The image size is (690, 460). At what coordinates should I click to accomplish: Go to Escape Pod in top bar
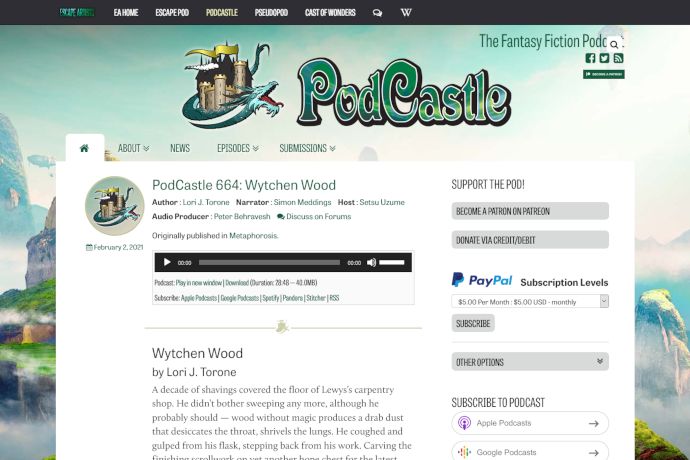pos(172,12)
